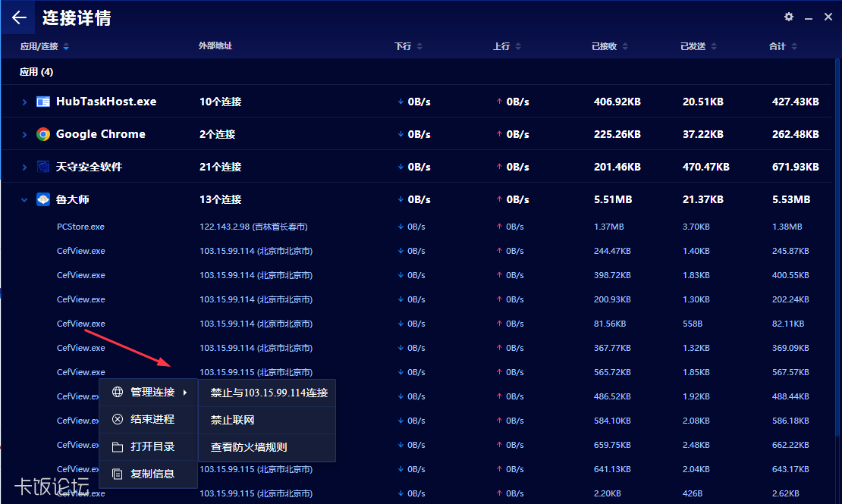Expand the HubTaskHost.exe connections

tap(24, 102)
